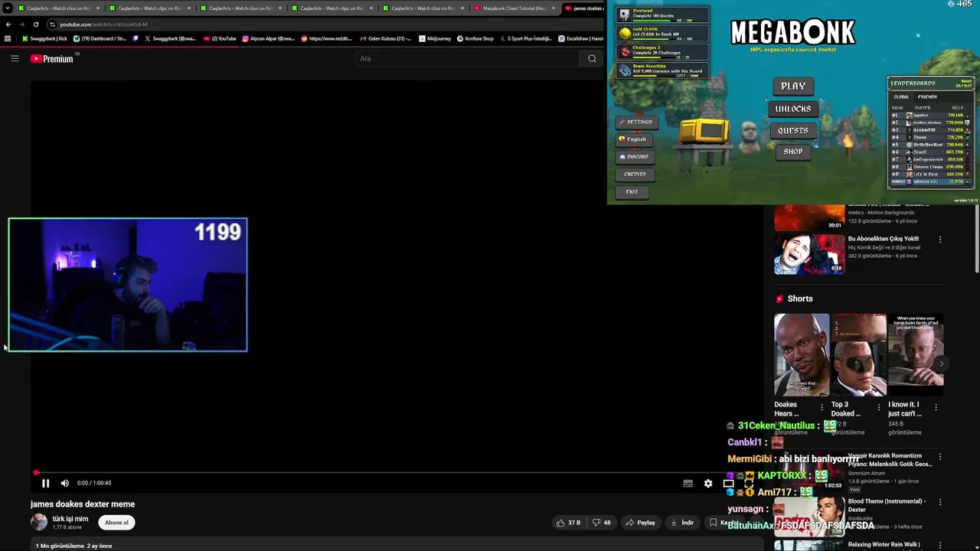The width and height of the screenshot is (980, 551).
Task: Open the YouTube hamburger guide menu
Action: 15,58
